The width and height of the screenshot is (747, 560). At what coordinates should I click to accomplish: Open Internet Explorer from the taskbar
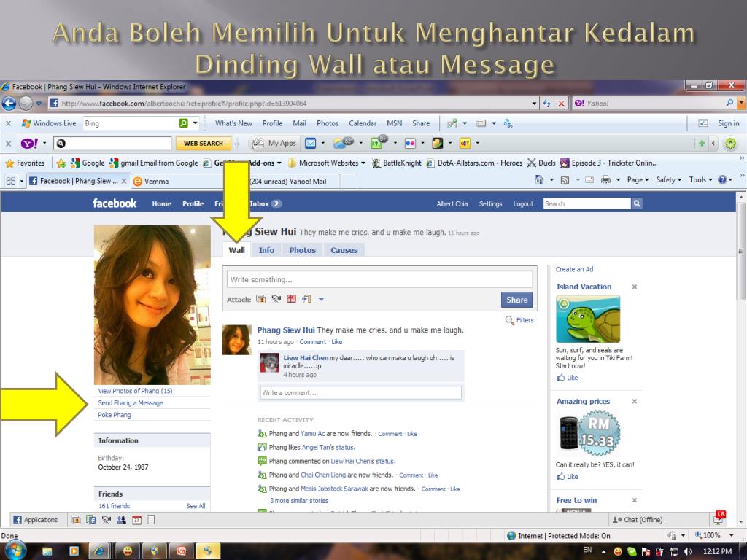[x=99, y=551]
